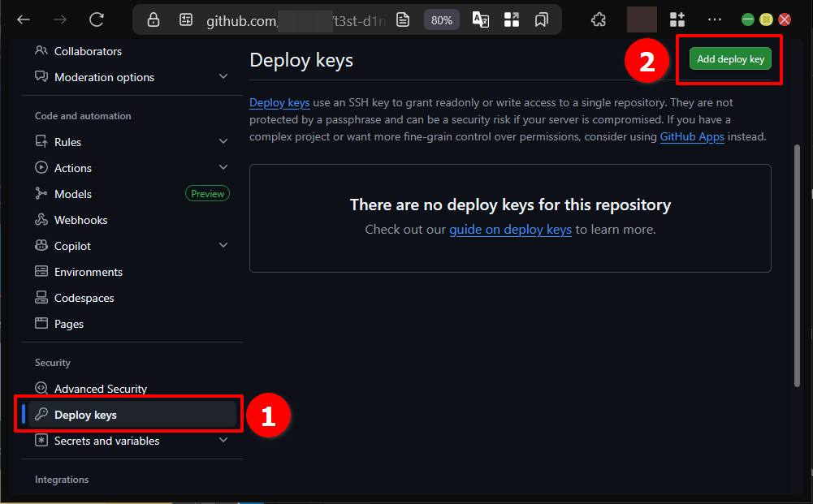Select the Codespaces icon in sidebar
This screenshot has width=813, height=504.
coord(41,298)
